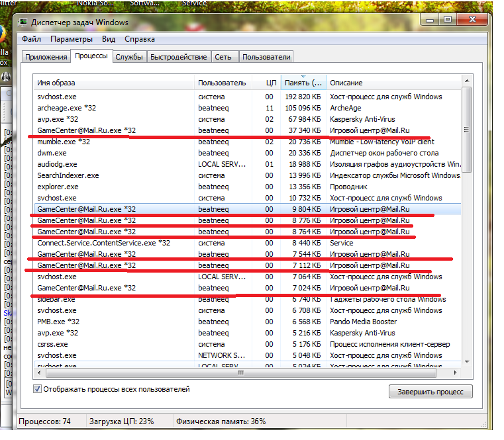Open the Справка menu

pos(140,39)
